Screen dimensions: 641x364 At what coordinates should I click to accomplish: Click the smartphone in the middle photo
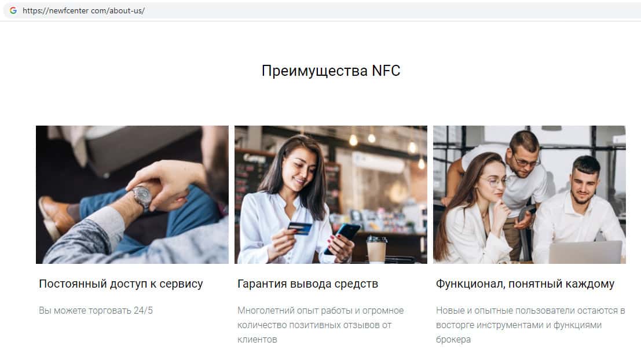[x=344, y=236]
